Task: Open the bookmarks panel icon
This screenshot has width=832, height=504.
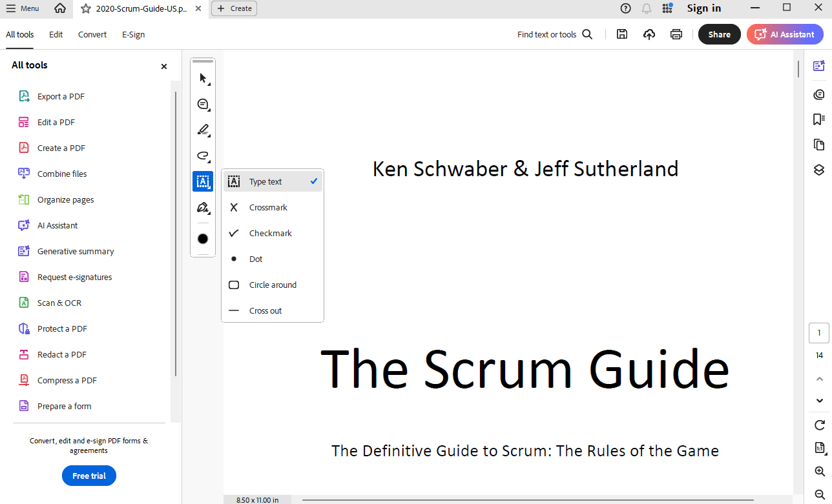Action: 819,119
